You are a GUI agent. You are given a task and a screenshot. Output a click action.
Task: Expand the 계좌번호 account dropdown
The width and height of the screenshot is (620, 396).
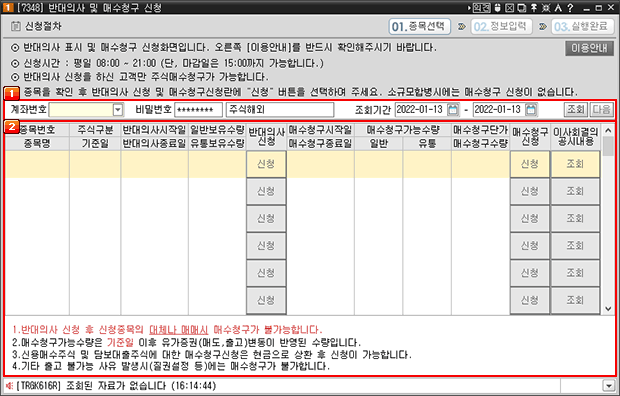click(x=118, y=110)
